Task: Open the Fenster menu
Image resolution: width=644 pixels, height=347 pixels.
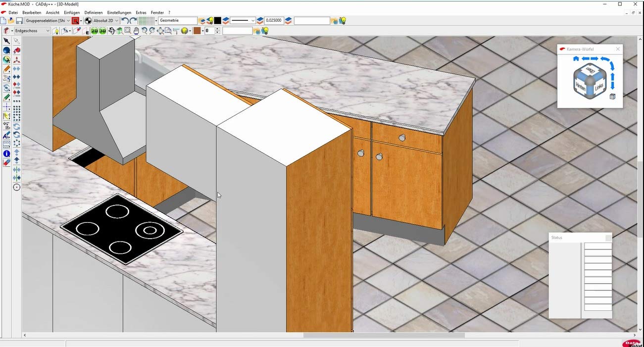Action: click(x=157, y=12)
